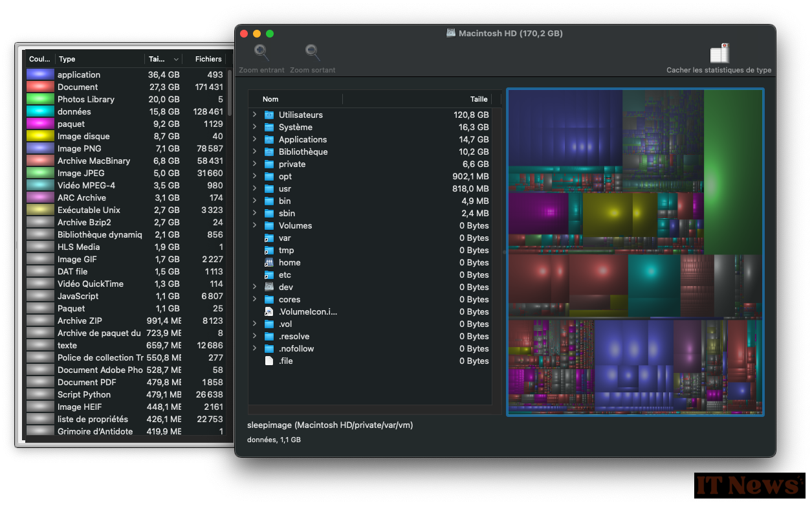This screenshot has width=812, height=505.
Task: Select the Exécutable Unix row
Action: tap(126, 210)
